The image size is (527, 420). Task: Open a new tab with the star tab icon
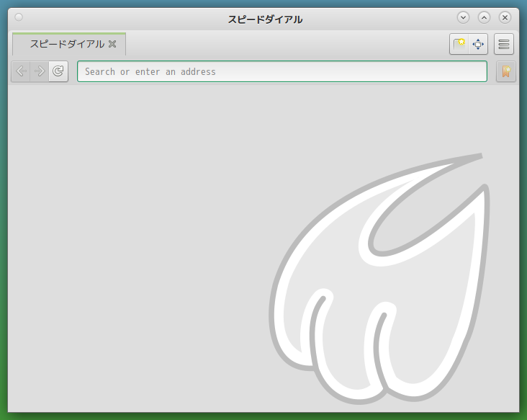pyautogui.click(x=459, y=44)
